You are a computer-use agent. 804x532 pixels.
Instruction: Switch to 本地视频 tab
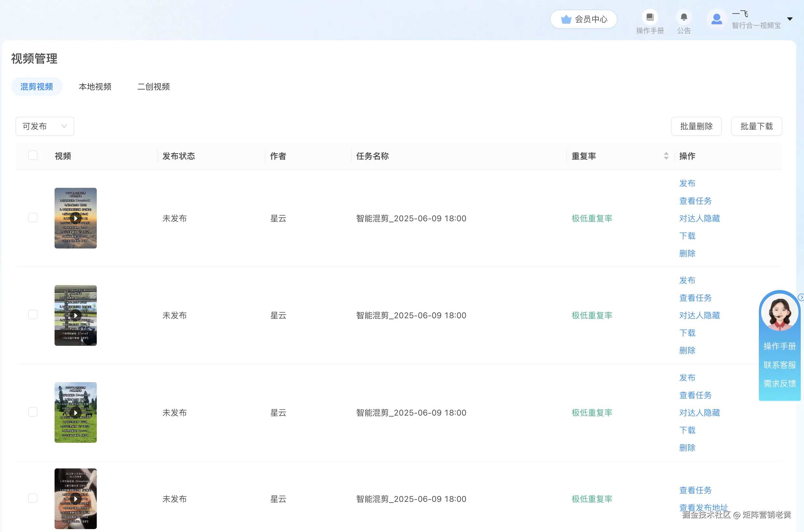click(x=95, y=87)
